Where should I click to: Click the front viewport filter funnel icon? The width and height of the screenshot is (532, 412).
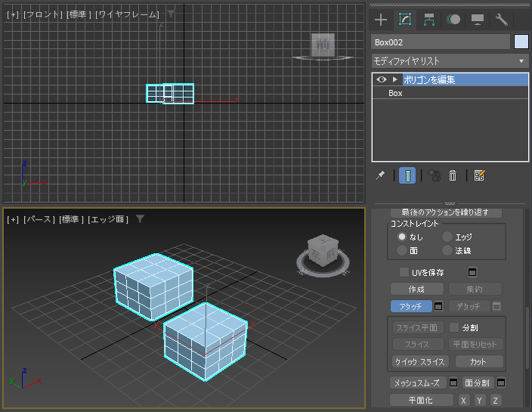tap(171, 14)
